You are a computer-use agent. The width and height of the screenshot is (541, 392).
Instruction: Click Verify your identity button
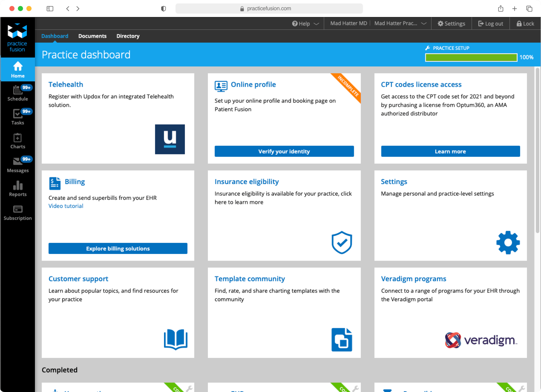point(284,151)
